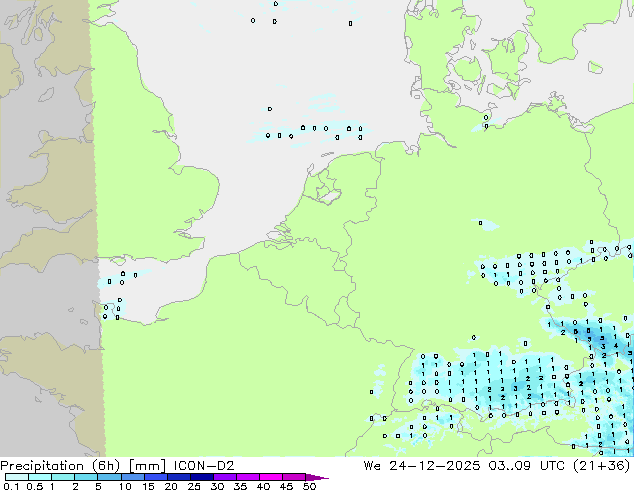Image resolution: width=634 pixels, height=490 pixels.
Task: Click the '03..09' time range text
Action: click(x=509, y=466)
